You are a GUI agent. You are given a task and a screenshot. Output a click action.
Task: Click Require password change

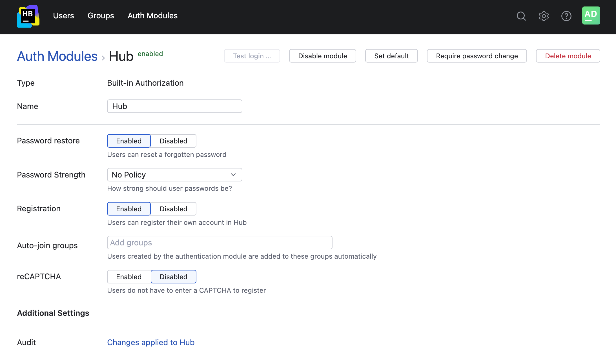[477, 56]
